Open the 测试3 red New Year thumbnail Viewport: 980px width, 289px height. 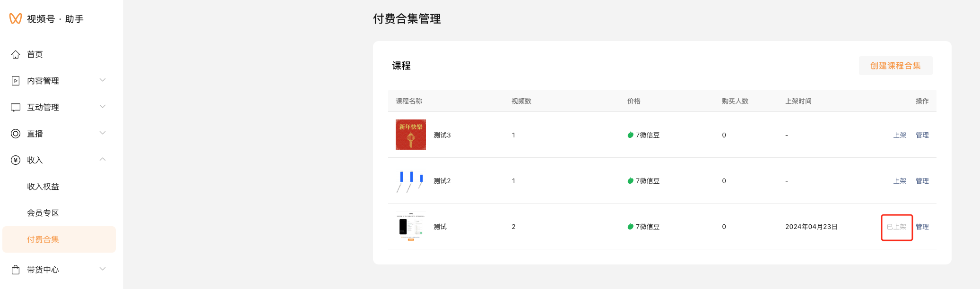coord(410,135)
